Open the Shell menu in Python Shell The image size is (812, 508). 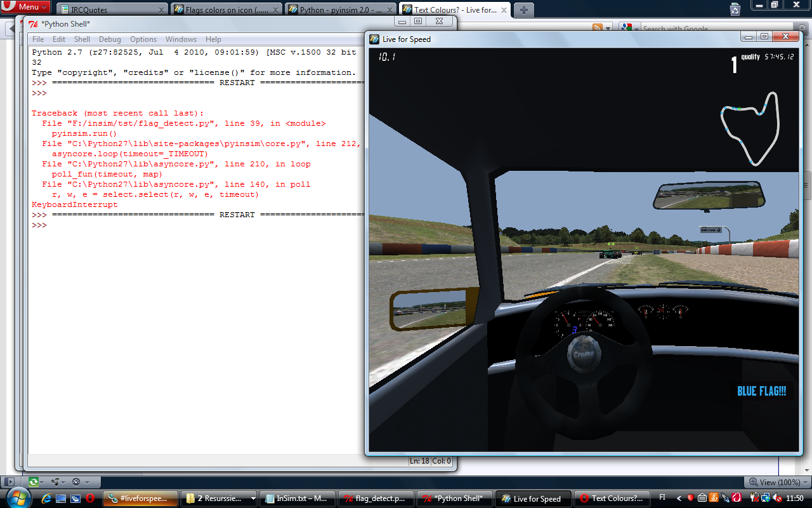click(x=82, y=39)
